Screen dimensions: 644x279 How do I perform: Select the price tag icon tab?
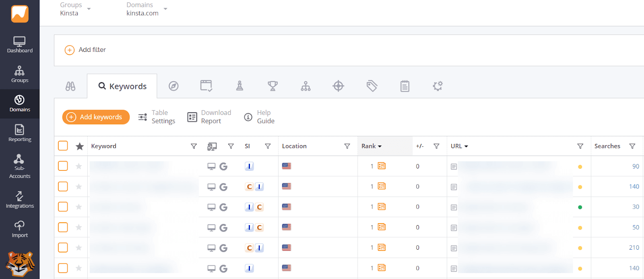click(x=372, y=86)
